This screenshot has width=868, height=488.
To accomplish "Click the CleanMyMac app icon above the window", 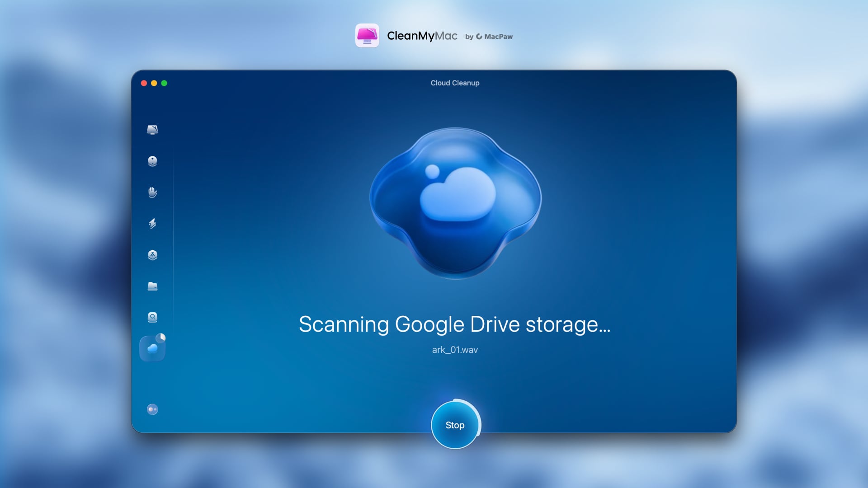I will [x=368, y=36].
